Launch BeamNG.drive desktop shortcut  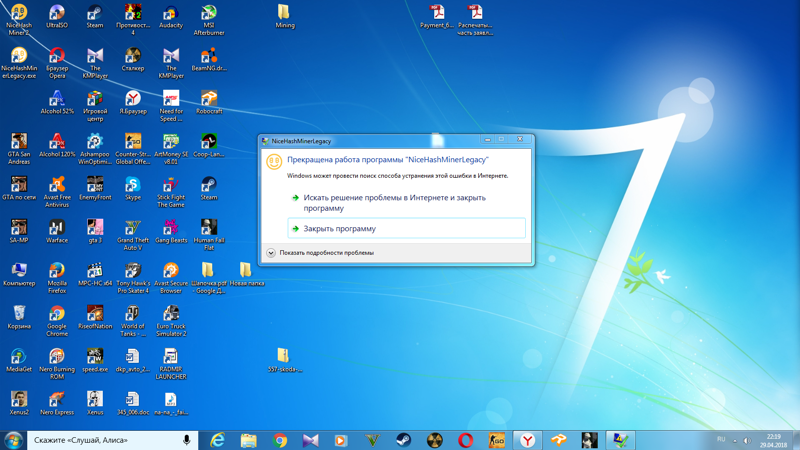209,60
